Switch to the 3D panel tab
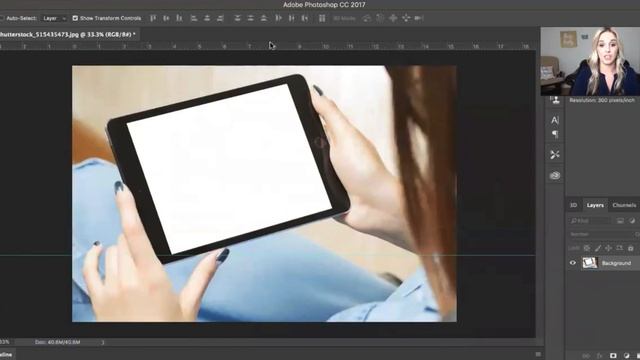 point(573,205)
